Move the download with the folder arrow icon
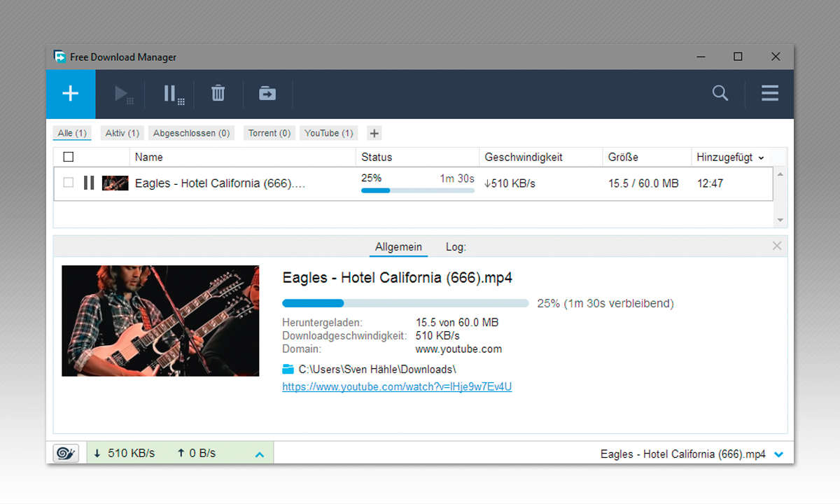Viewport: 840px width, 504px height. tap(267, 93)
